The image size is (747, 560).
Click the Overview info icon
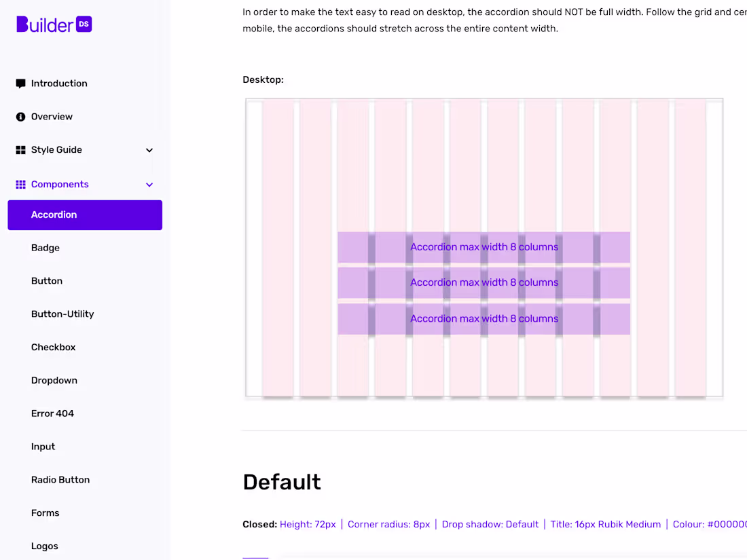(x=20, y=116)
